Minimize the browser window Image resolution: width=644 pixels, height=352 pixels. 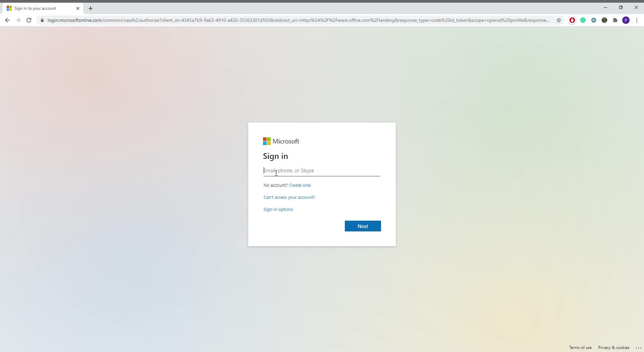click(x=605, y=7)
